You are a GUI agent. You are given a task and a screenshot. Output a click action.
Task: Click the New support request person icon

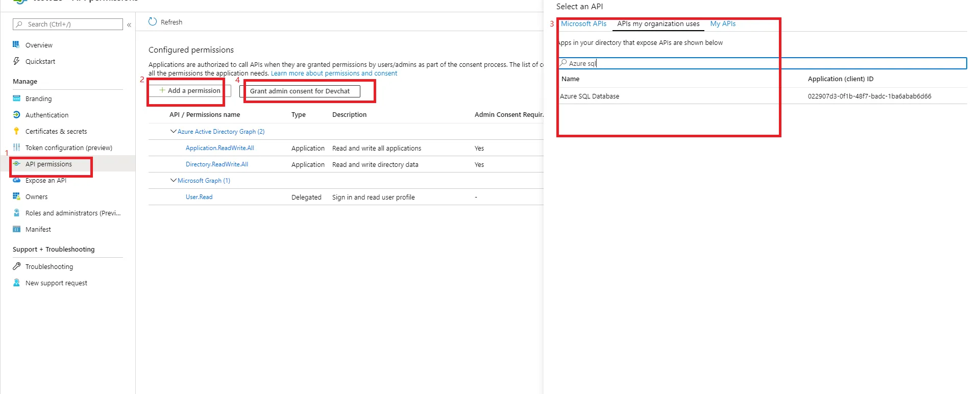tap(16, 283)
